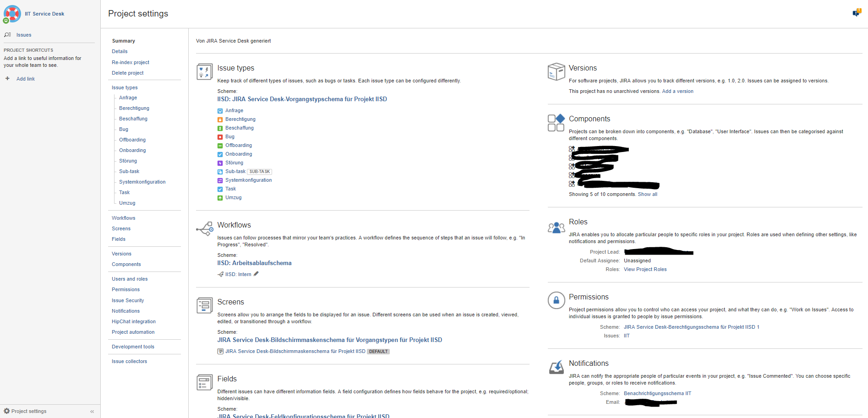The image size is (868, 418).
Task: Click the Screens section icon
Action: 205,305
